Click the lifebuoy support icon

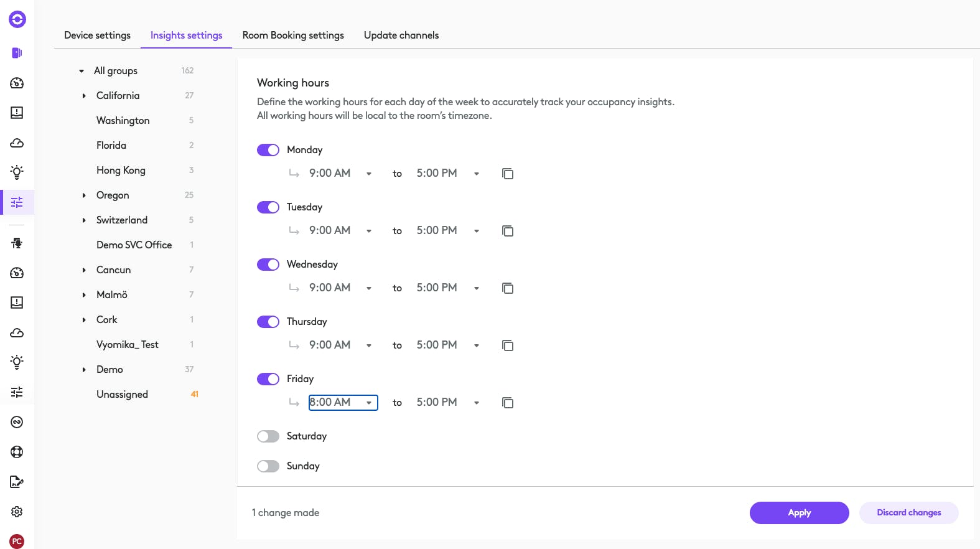pyautogui.click(x=17, y=452)
